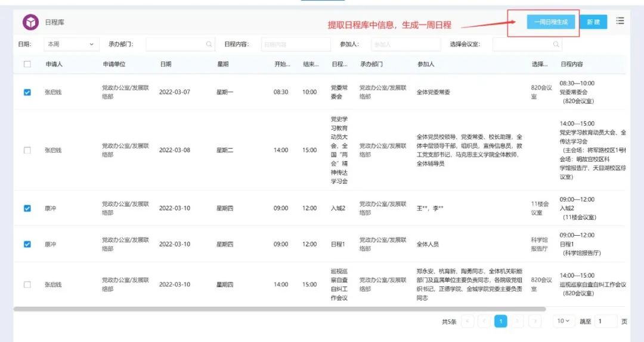Click the first-page pagination arrow
This screenshot has width=644, height=342.
467,321
